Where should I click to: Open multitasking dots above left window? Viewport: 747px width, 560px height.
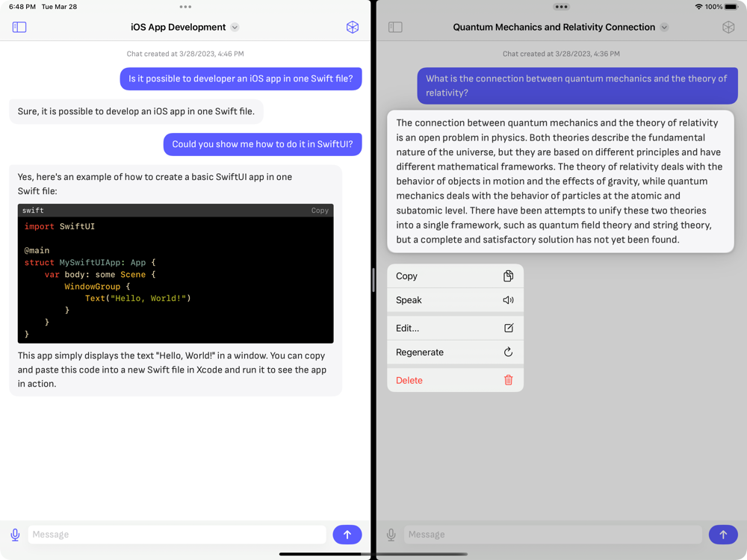[x=185, y=7]
